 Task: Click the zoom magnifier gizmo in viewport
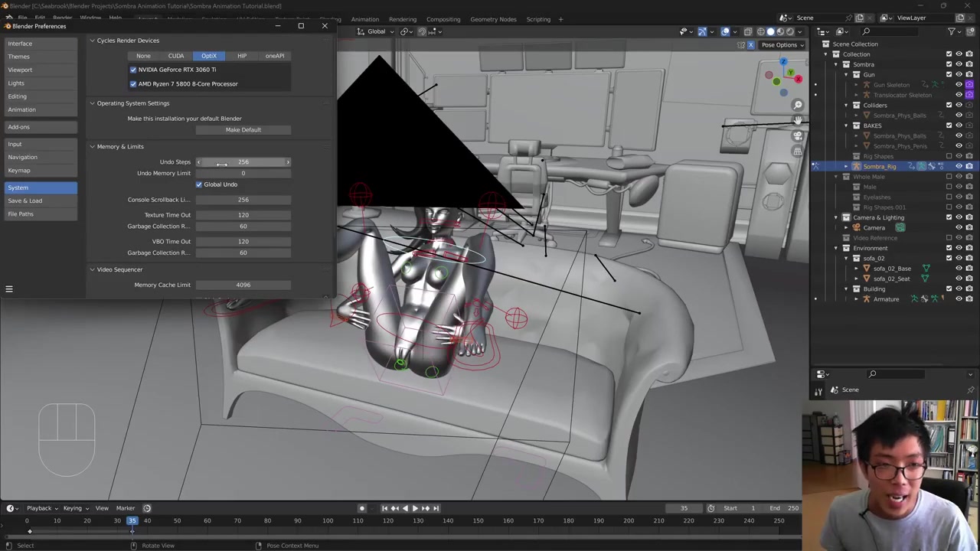[798, 105]
